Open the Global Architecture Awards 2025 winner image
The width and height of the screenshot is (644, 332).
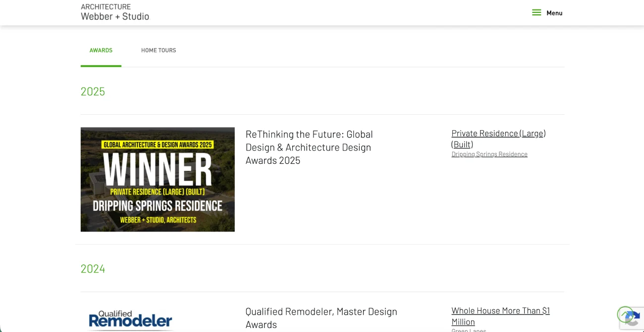(158, 180)
